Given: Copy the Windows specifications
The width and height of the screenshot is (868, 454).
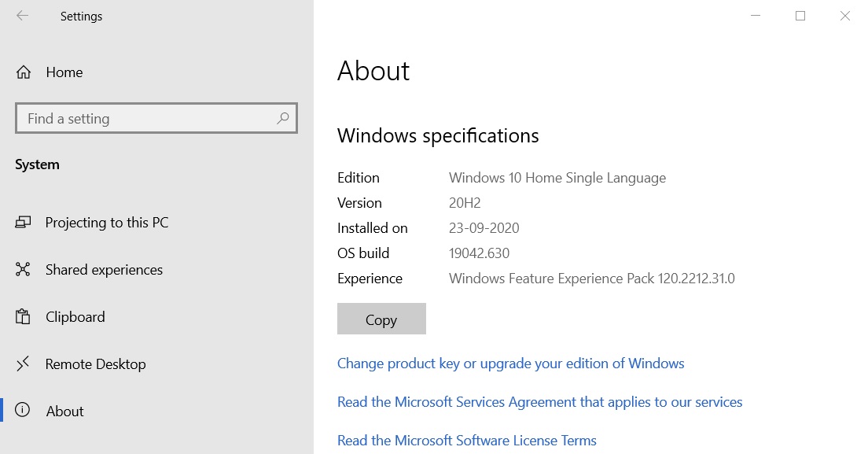Looking at the screenshot, I should pos(381,319).
